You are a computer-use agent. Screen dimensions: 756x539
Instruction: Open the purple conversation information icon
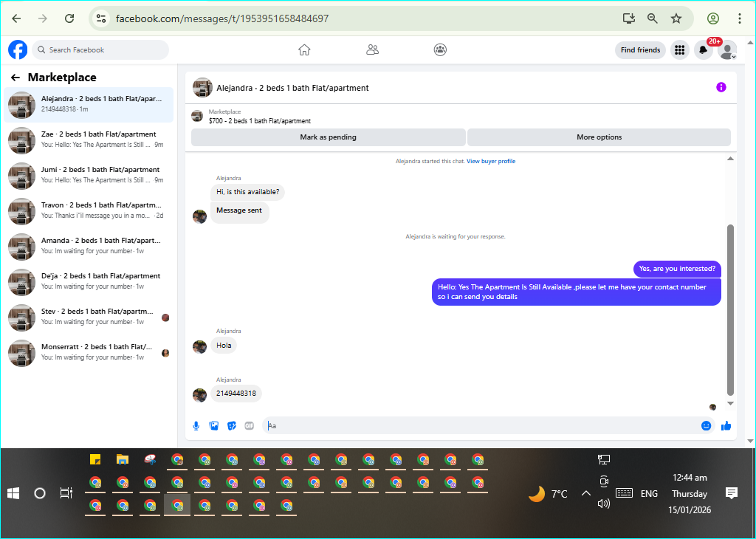721,87
